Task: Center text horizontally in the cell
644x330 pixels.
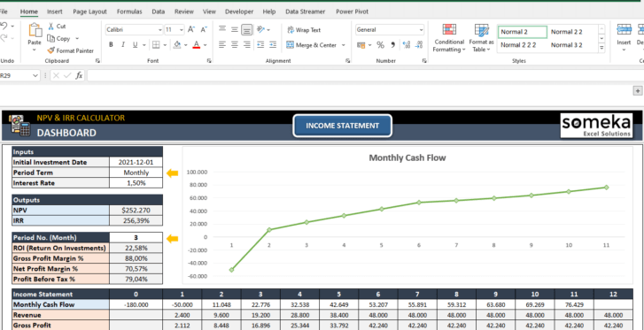Action: coord(235,45)
